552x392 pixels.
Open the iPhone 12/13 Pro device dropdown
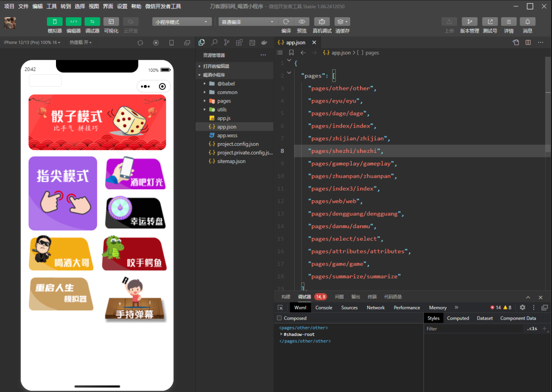coord(32,43)
